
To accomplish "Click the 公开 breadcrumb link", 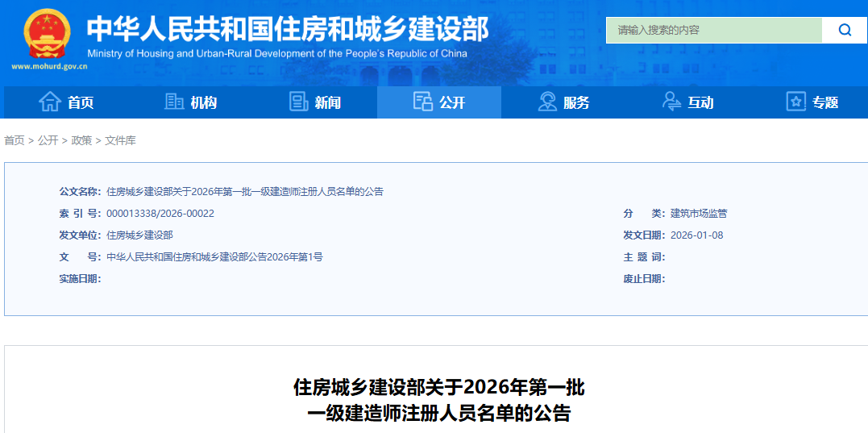I will tap(48, 140).
